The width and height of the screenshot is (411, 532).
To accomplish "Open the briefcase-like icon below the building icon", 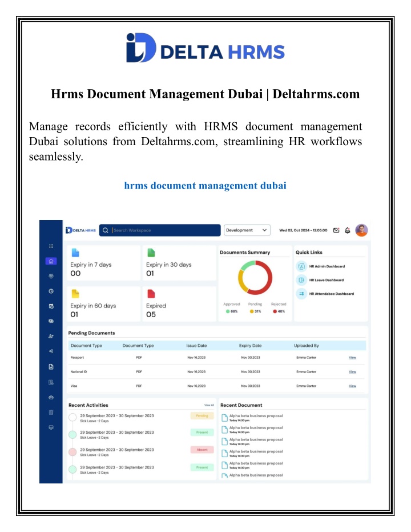I will click(51, 397).
